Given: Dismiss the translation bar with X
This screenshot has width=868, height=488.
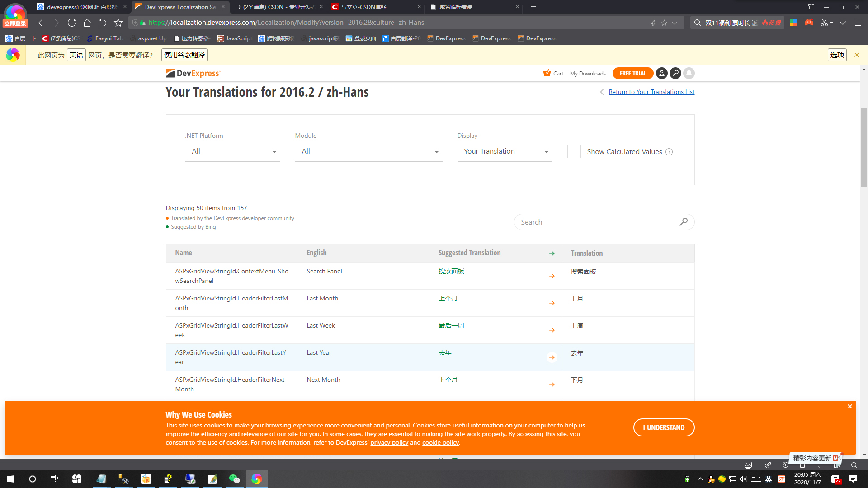Looking at the screenshot, I should (x=857, y=55).
